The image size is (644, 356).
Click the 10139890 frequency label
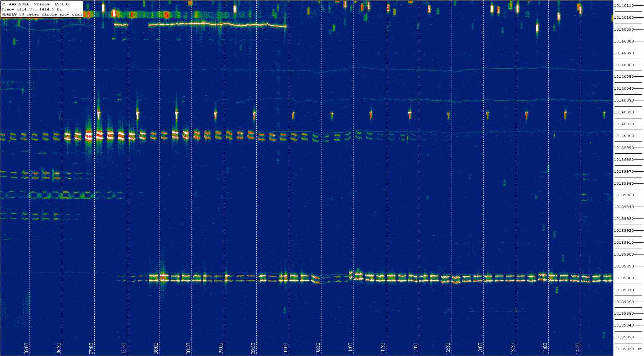(x=624, y=266)
